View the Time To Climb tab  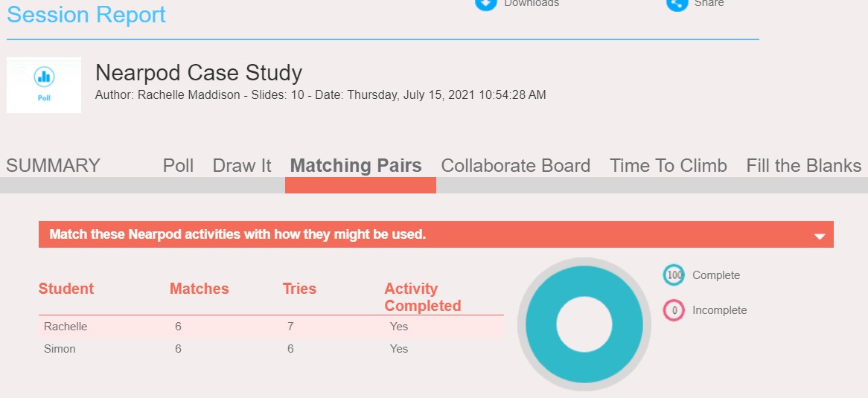[x=668, y=165]
